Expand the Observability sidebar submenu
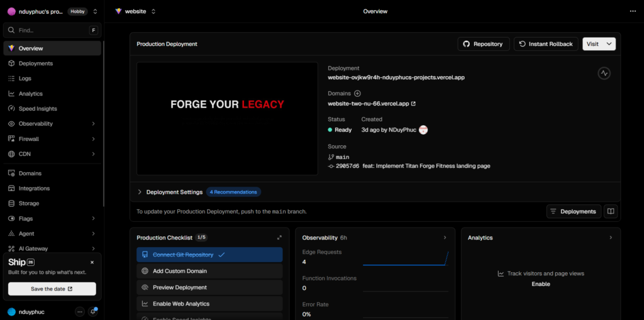 pos(93,124)
